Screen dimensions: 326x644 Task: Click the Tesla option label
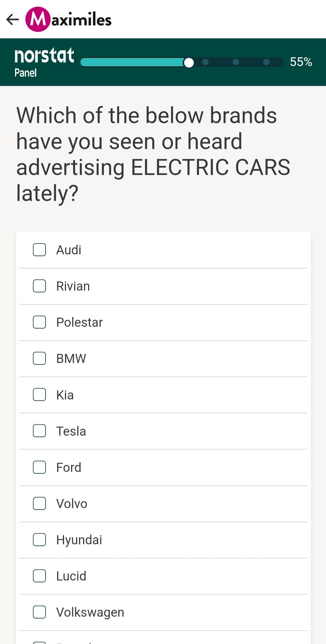tap(71, 431)
